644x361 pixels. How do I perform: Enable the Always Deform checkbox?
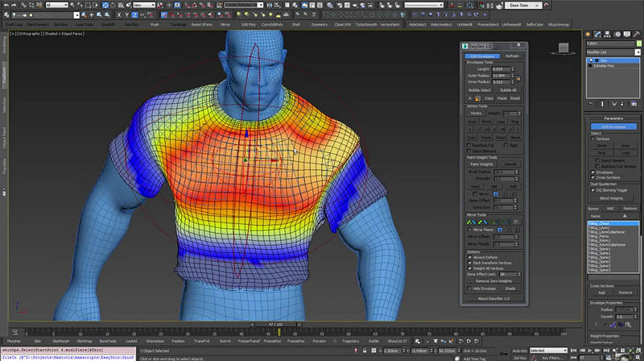[x=470, y=258]
